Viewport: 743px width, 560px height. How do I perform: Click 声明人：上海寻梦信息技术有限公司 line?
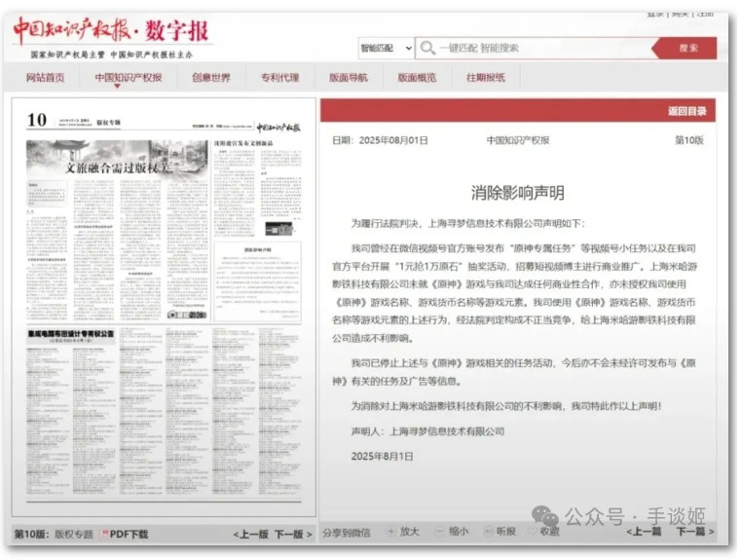pos(427,431)
